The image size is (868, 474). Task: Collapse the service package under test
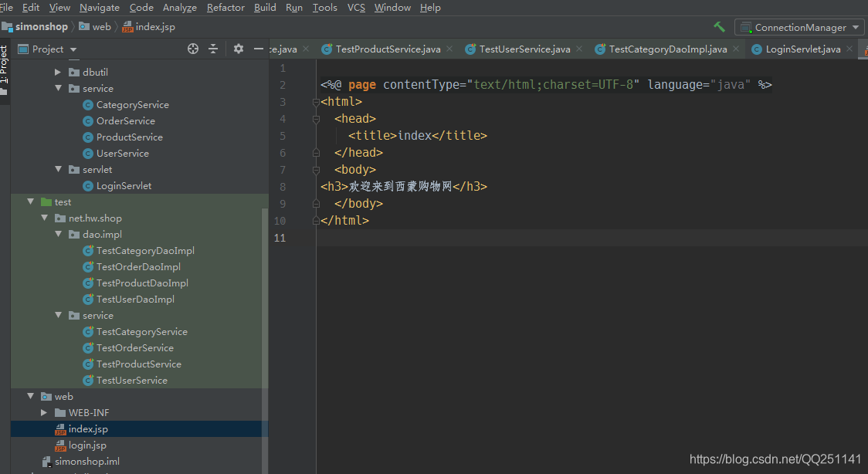pyautogui.click(x=58, y=315)
